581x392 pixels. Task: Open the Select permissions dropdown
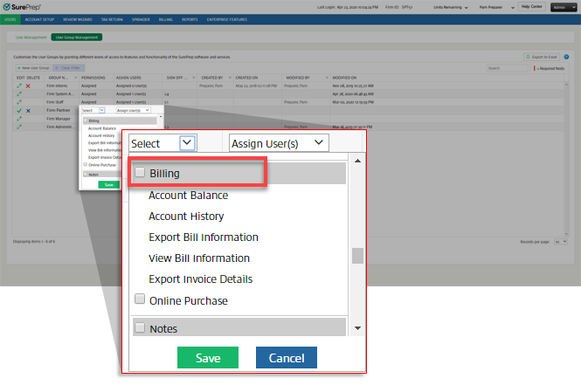pyautogui.click(x=163, y=143)
